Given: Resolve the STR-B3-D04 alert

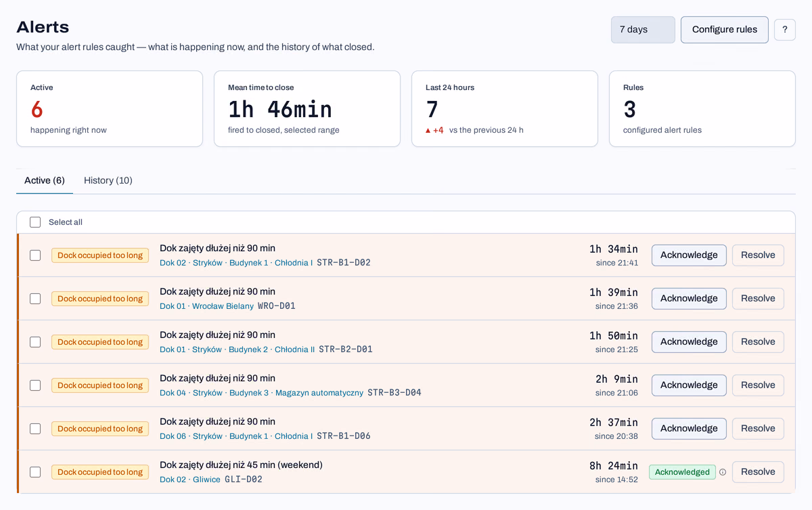Looking at the screenshot, I should point(758,385).
